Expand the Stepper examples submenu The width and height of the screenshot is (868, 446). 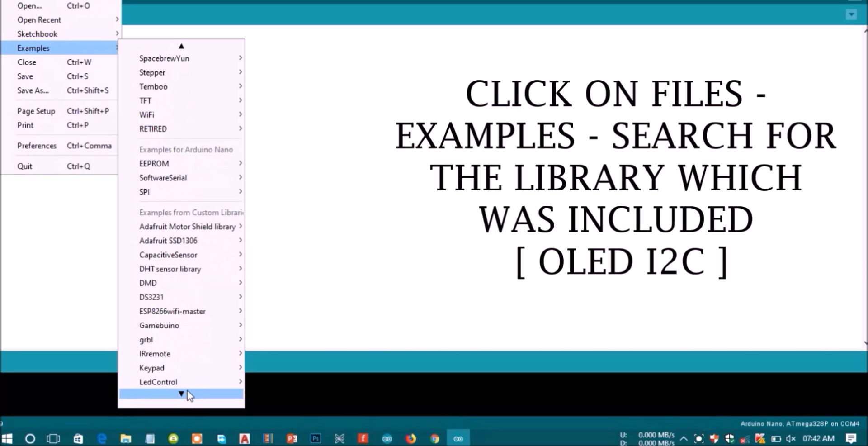pos(190,72)
